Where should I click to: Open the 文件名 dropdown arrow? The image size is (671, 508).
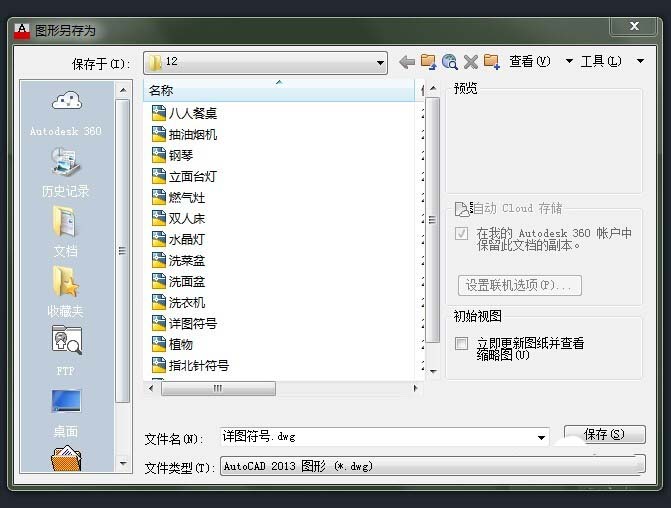(541, 437)
